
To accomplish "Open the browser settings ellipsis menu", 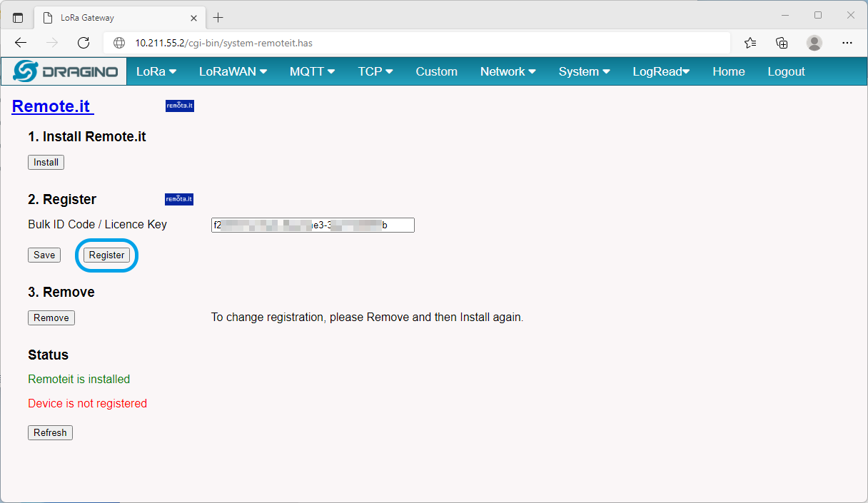I will coord(847,43).
